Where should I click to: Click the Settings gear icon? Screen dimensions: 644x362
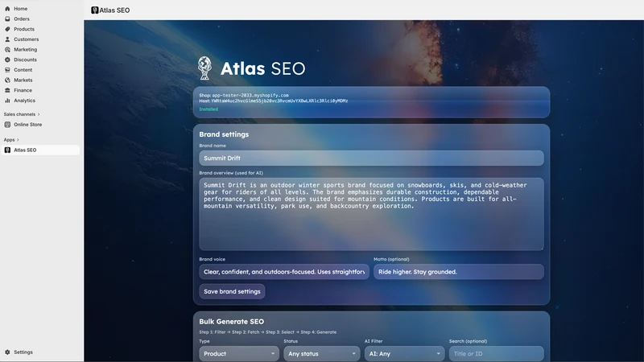pyautogui.click(x=7, y=352)
